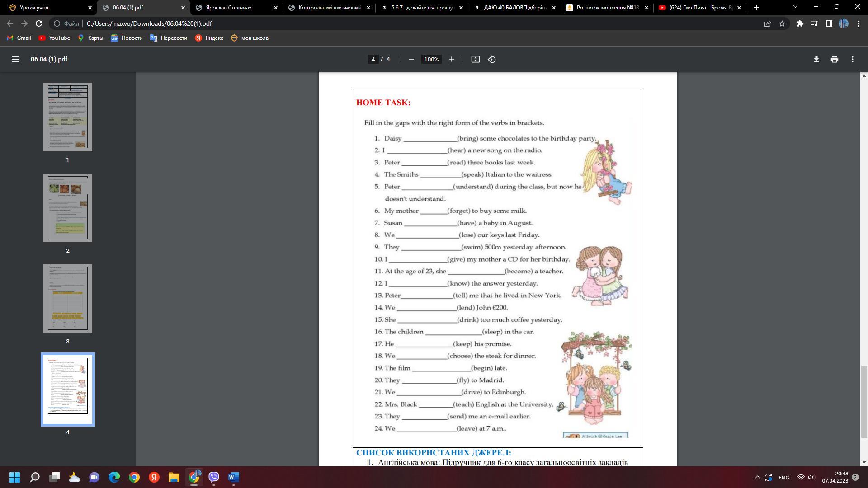Download the PDF file
This screenshot has height=488, width=868.
(x=816, y=59)
